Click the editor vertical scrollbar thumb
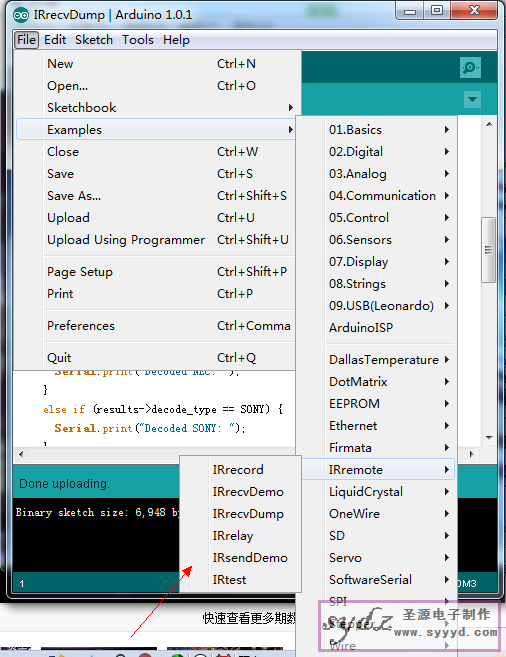506x657 pixels. 488,250
